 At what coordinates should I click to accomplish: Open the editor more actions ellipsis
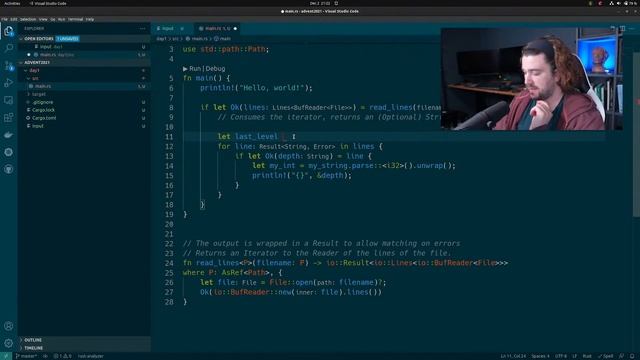tap(631, 29)
